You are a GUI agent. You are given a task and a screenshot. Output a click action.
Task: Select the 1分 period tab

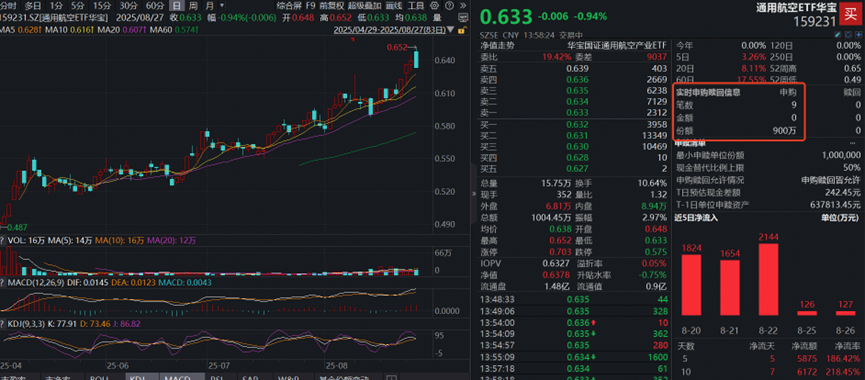click(56, 6)
